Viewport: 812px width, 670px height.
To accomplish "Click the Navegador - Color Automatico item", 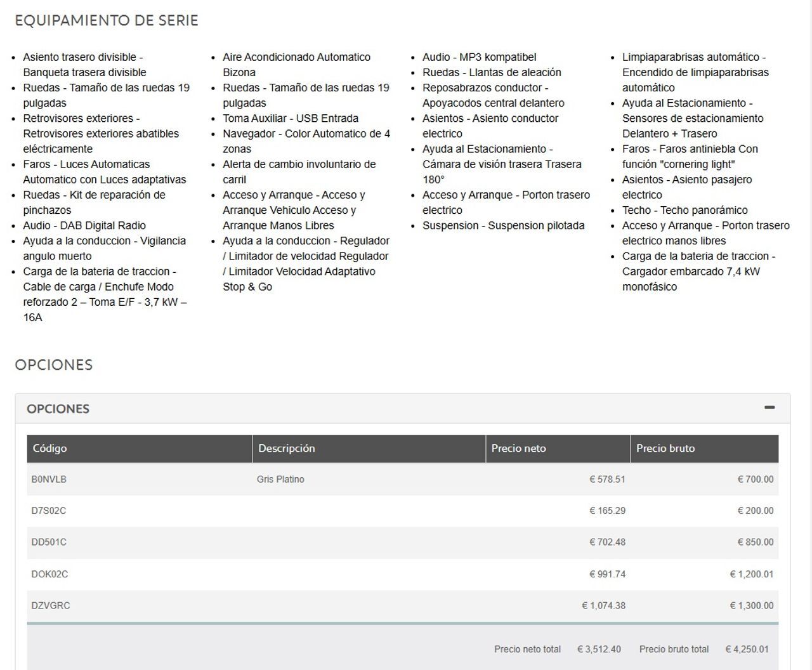I will point(306,141).
